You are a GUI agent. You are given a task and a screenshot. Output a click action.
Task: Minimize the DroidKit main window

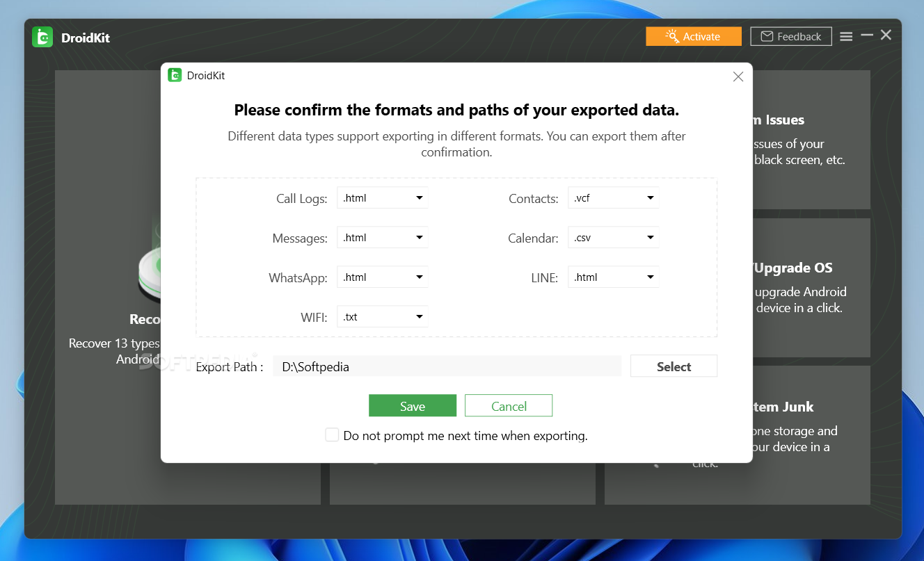(867, 35)
